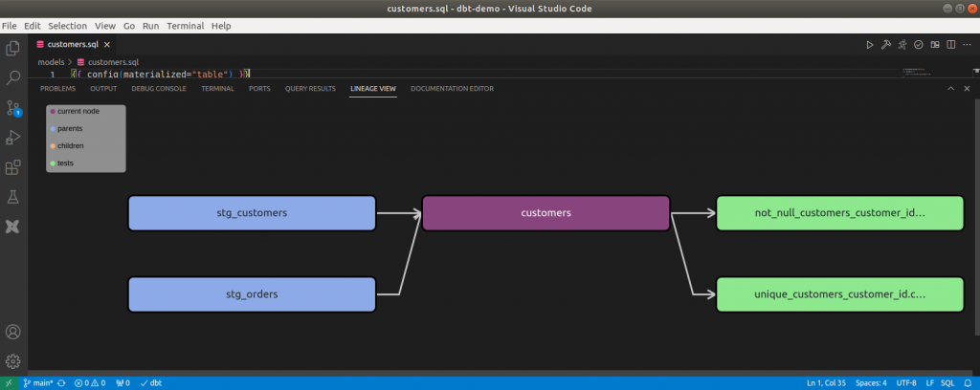The height and width of the screenshot is (390, 980).
Task: Switch to the PORTS panel tab
Action: click(259, 89)
